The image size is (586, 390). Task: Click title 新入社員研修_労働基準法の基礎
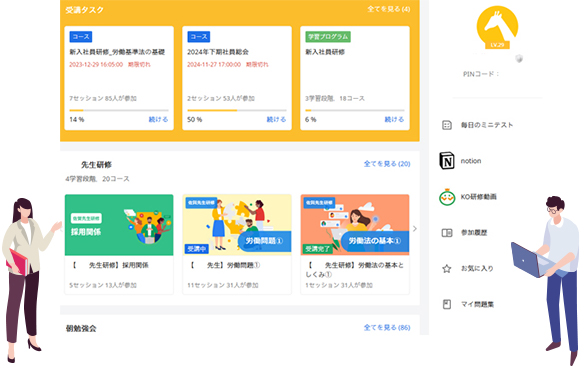point(117,52)
